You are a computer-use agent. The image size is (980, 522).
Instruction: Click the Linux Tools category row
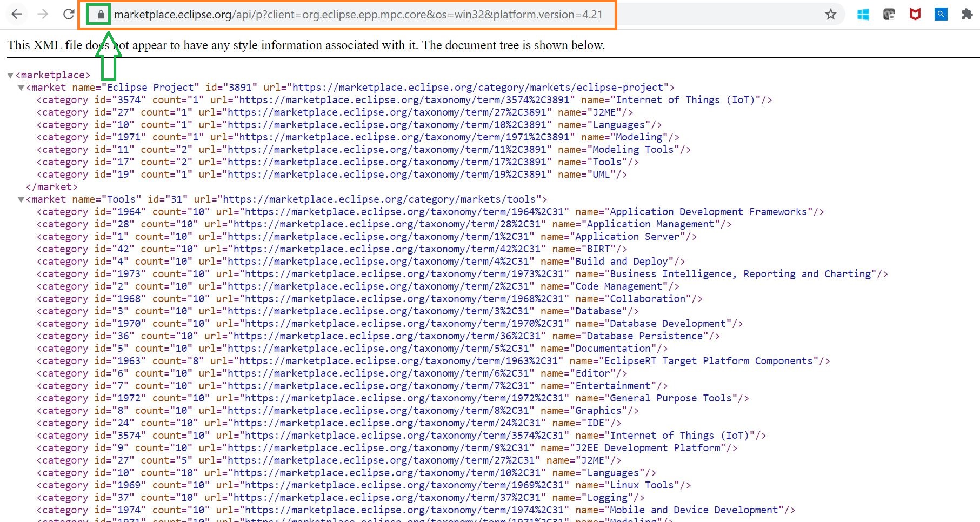[x=364, y=485]
